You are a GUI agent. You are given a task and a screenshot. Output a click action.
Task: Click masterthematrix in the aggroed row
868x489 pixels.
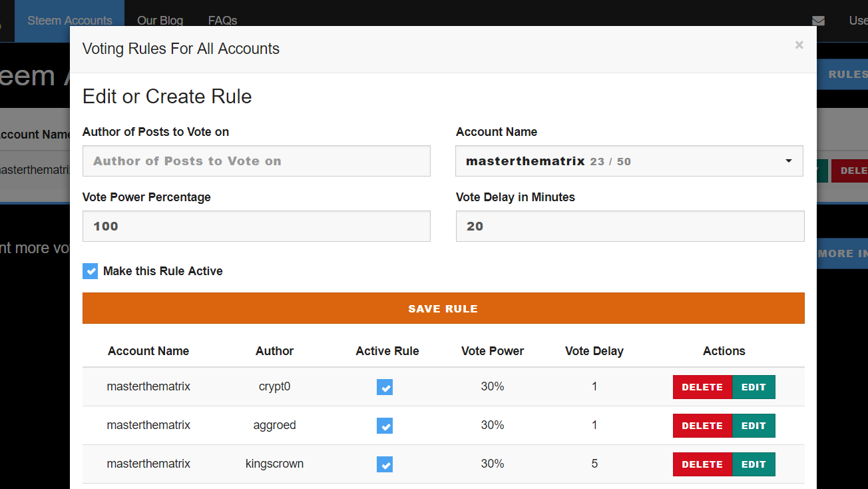click(x=148, y=425)
